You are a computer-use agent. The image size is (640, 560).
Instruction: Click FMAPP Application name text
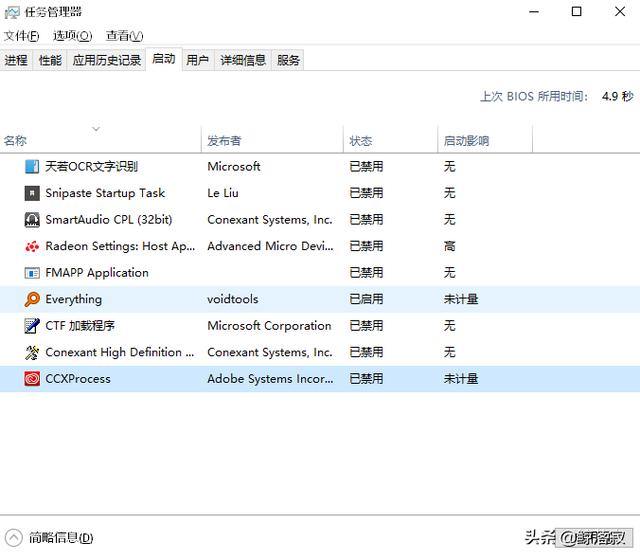[x=97, y=273]
